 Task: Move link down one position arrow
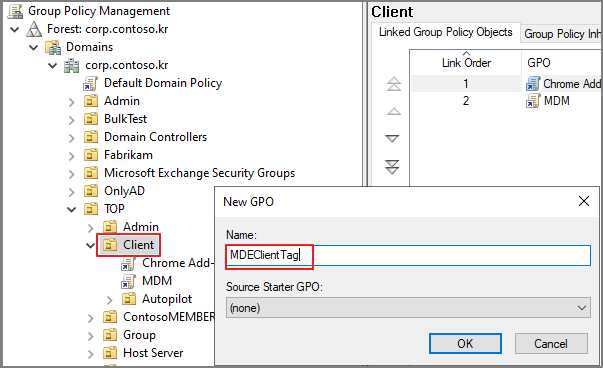point(392,138)
